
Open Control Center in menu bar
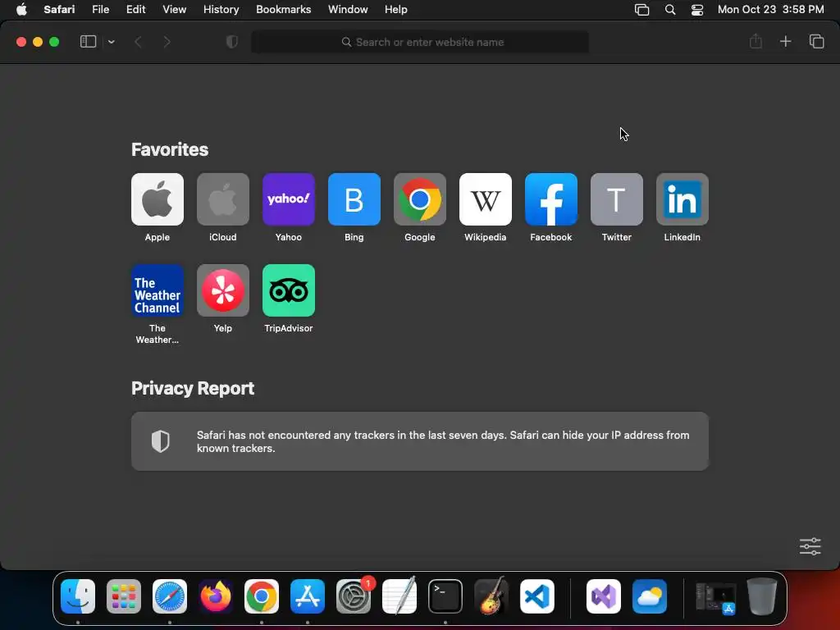[x=697, y=10]
